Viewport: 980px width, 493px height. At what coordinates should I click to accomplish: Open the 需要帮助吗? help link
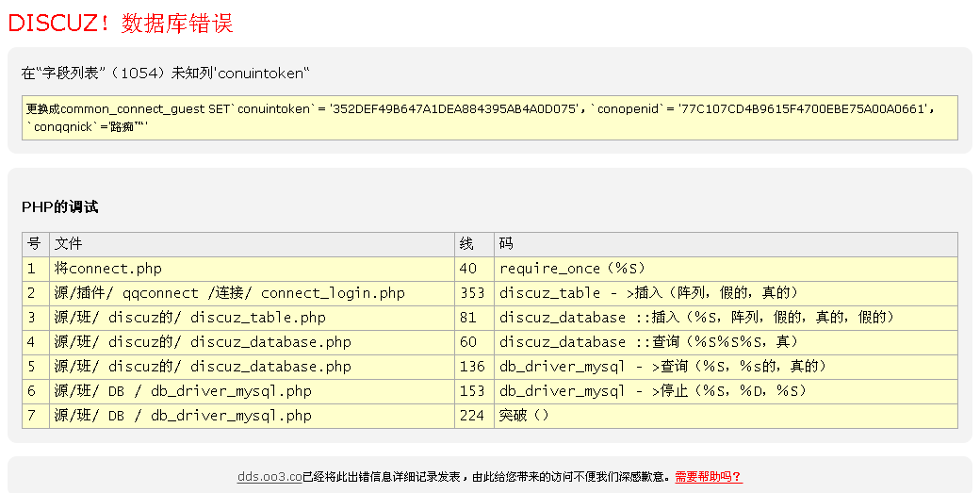[708, 477]
